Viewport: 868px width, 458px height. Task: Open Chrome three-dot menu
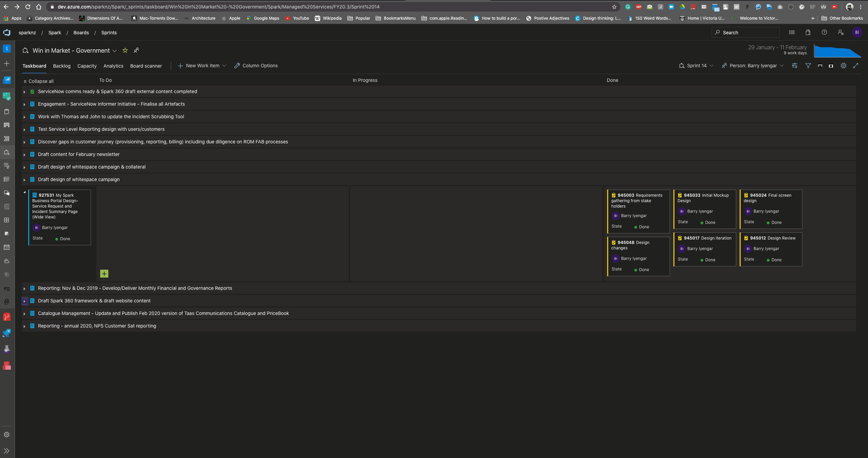pyautogui.click(x=861, y=7)
